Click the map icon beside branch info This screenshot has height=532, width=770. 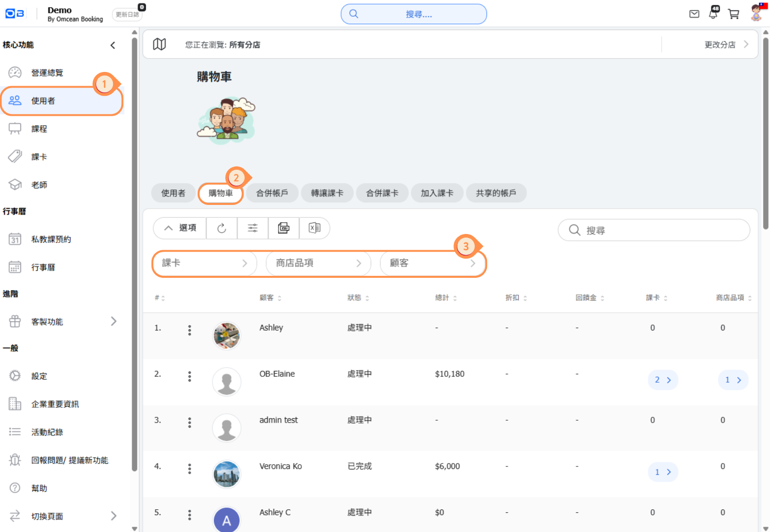159,44
